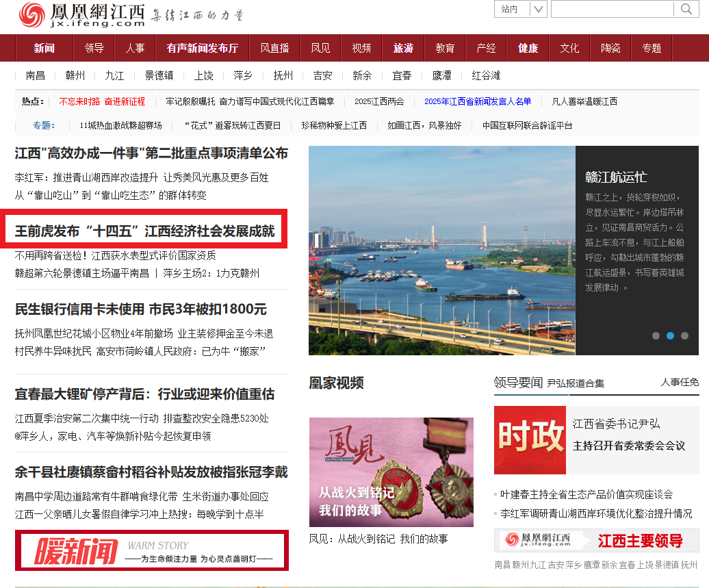The image size is (709, 588).
Task: Open 凡人善举温暖江西 link
Action: pyautogui.click(x=584, y=101)
